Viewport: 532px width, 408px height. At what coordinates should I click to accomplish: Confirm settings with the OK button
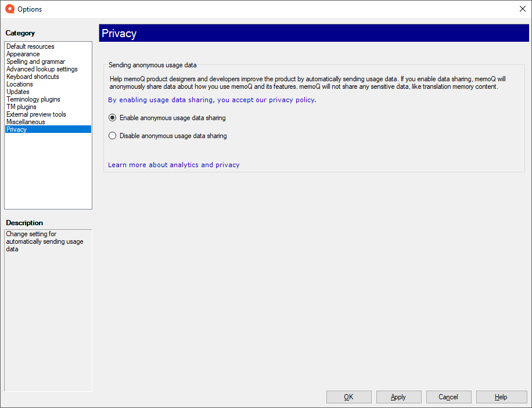point(349,397)
